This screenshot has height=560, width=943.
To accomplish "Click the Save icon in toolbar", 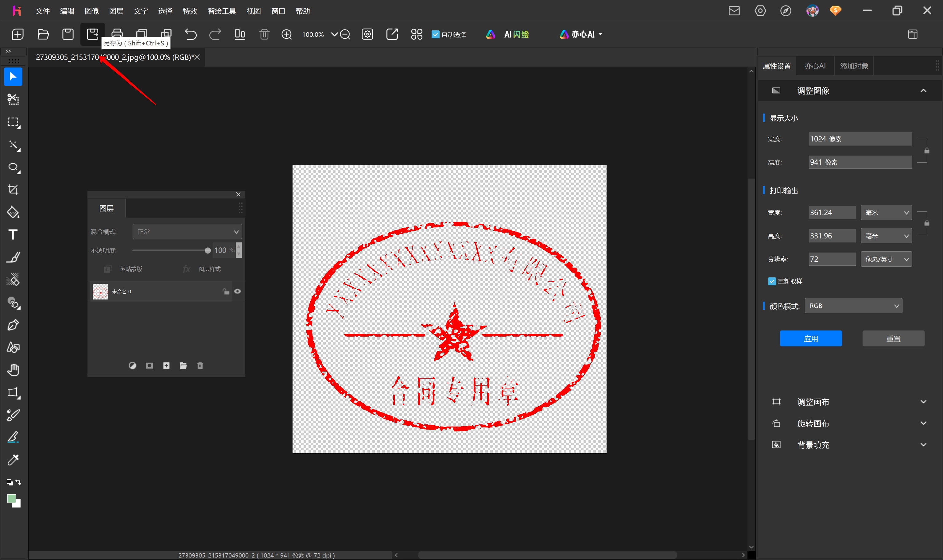I will [x=68, y=34].
